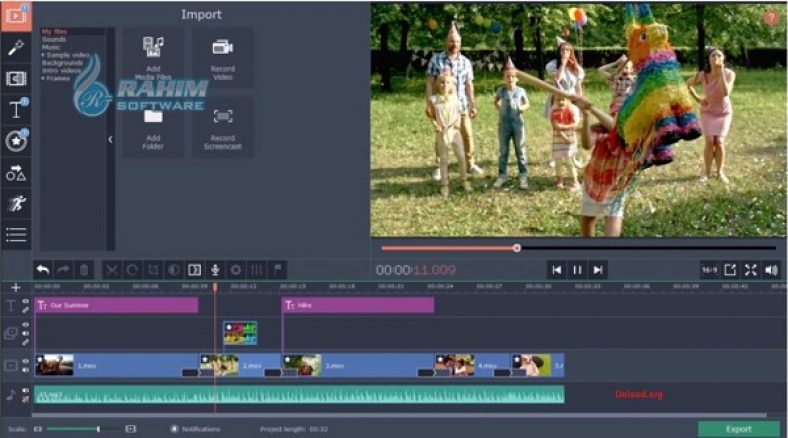Click the Record audio microphone icon
This screenshot has width=788, height=438.
click(214, 269)
